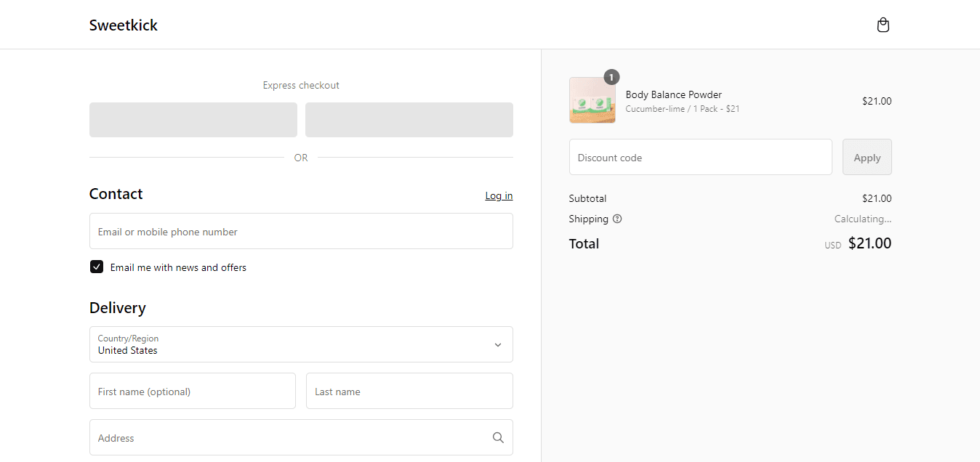Click the shipping help question-mark icon
Viewport: 980px width, 462px height.
tap(617, 219)
